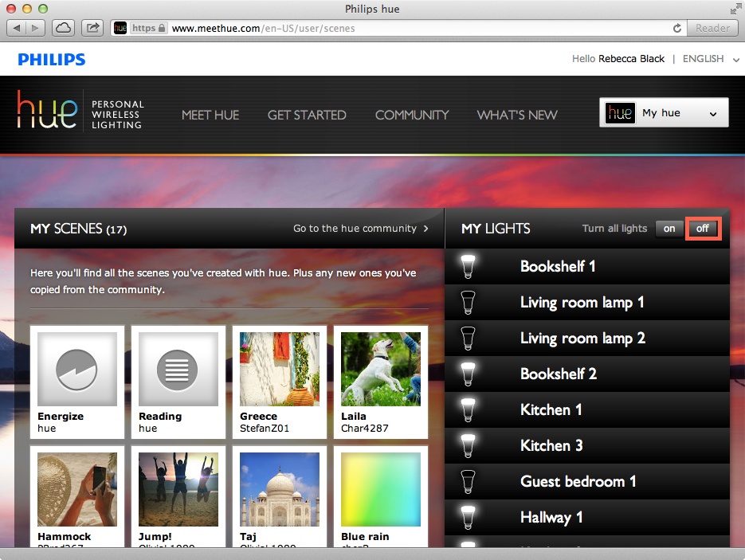Viewport: 745px width, 560px height.
Task: Open iCloud tabs cloud button
Action: (63, 28)
